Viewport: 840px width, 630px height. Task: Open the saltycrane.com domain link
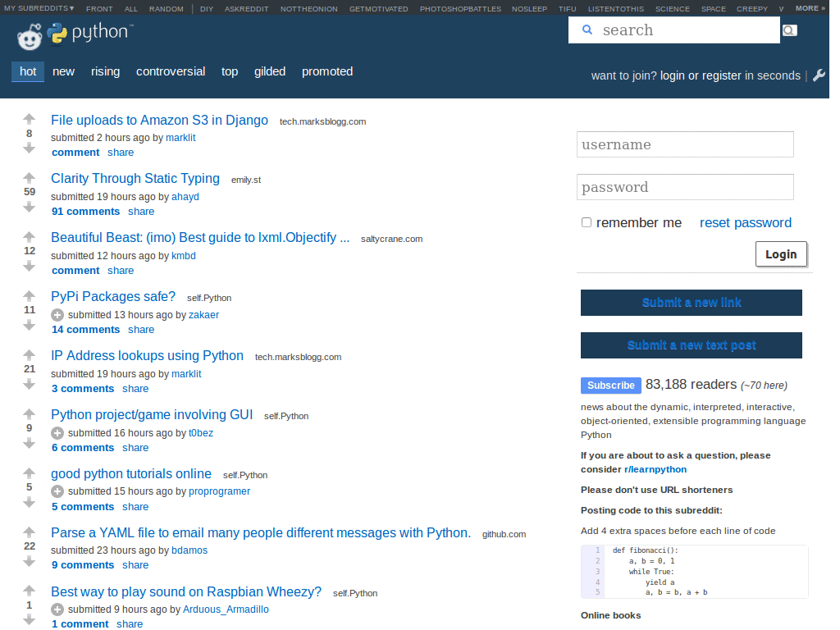point(391,239)
